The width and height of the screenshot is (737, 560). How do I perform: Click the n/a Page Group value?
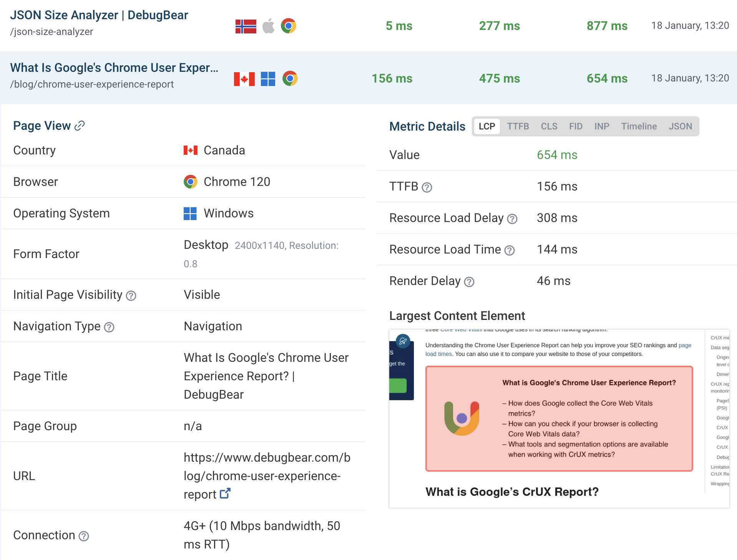193,426
